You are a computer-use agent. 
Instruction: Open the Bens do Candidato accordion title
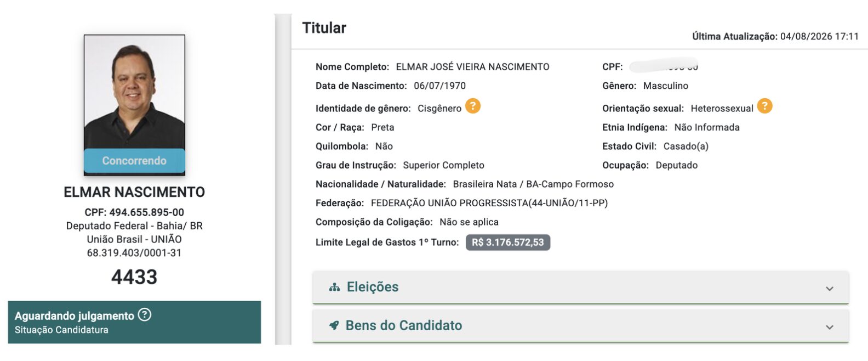tap(404, 325)
